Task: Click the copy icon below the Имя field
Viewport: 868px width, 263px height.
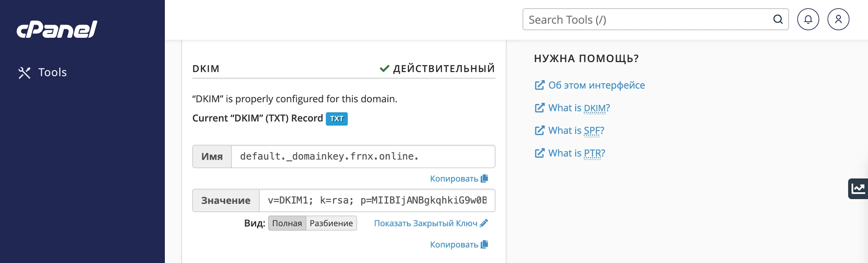Action: 485,178
